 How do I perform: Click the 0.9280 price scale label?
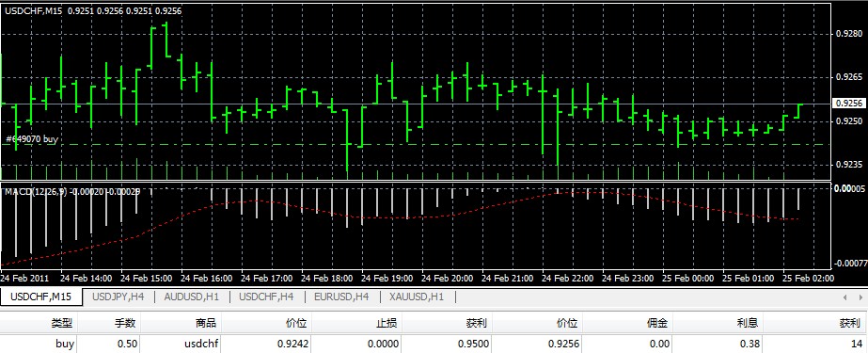[848, 34]
